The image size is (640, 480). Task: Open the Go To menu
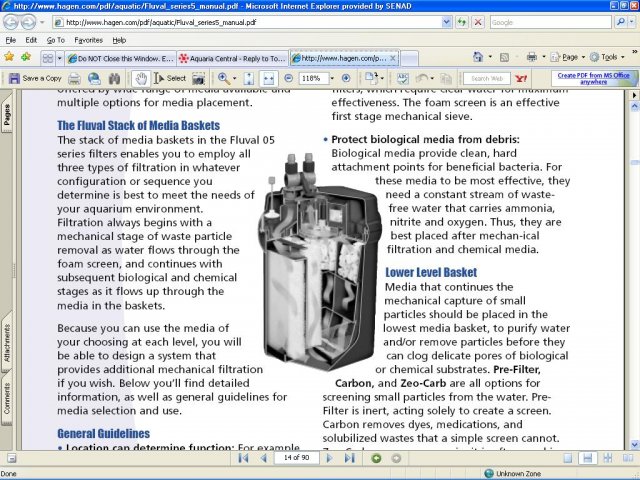click(x=56, y=40)
